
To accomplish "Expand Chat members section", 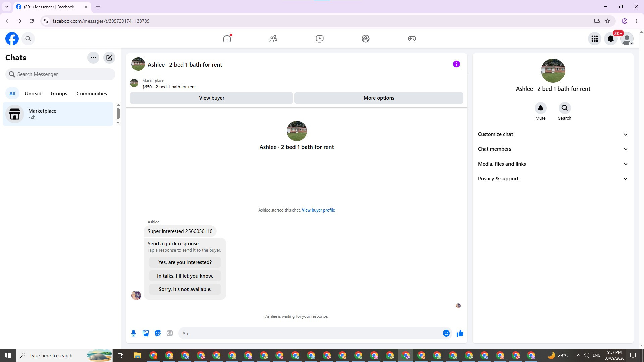I will tap(553, 149).
